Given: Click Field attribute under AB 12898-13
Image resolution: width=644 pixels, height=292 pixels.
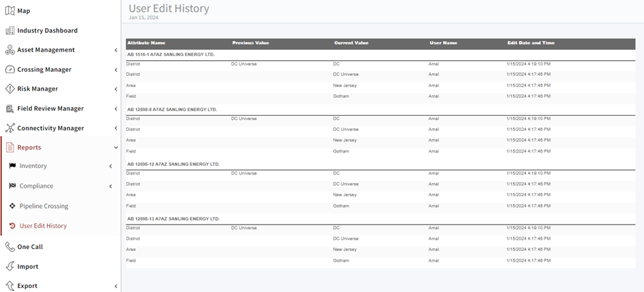Looking at the screenshot, I should point(131,260).
